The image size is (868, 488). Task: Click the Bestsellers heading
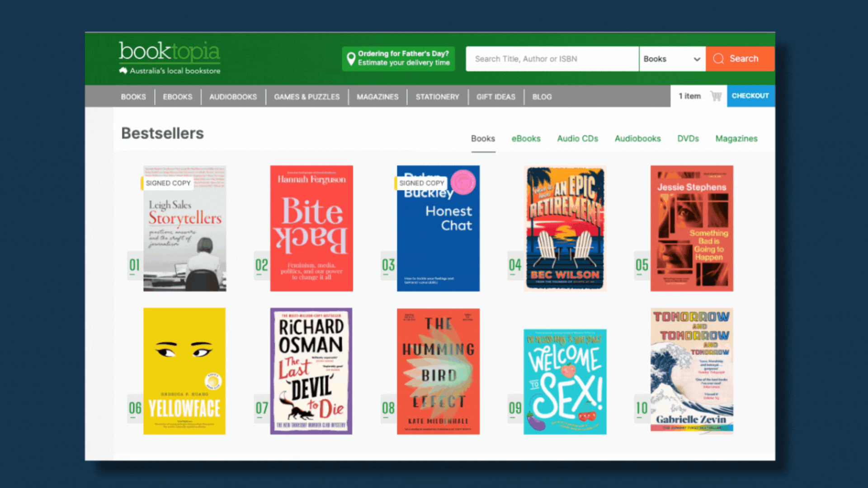pos(162,133)
